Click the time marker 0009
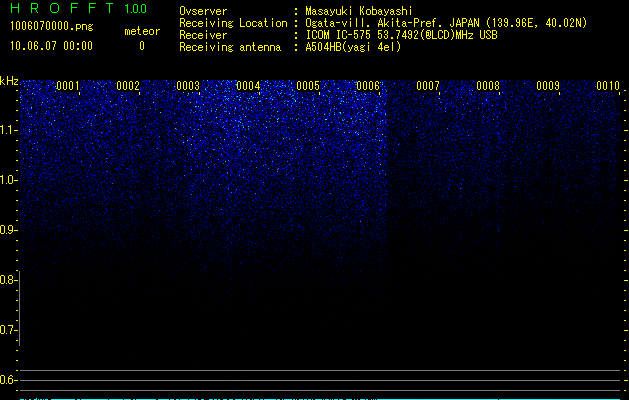 pos(548,86)
